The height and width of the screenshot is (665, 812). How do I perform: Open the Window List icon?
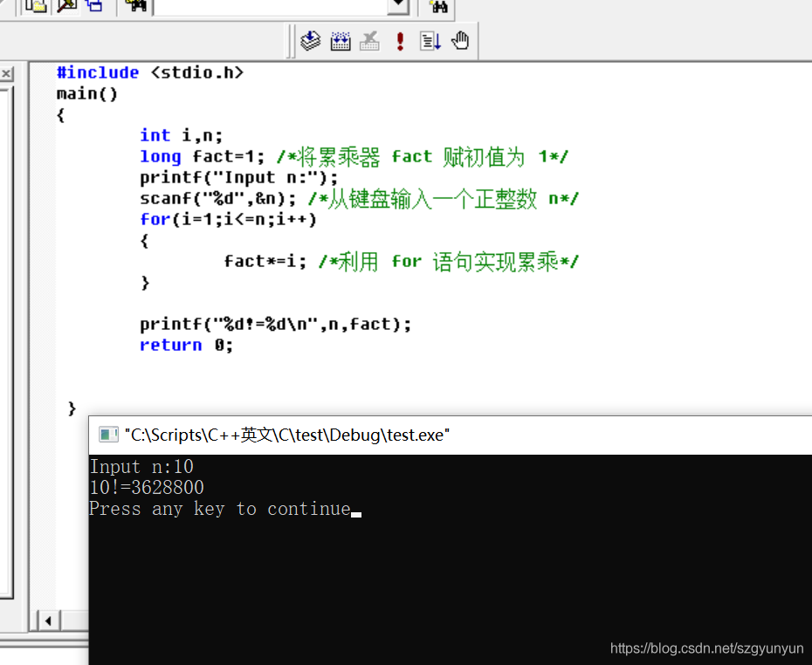(94, 6)
